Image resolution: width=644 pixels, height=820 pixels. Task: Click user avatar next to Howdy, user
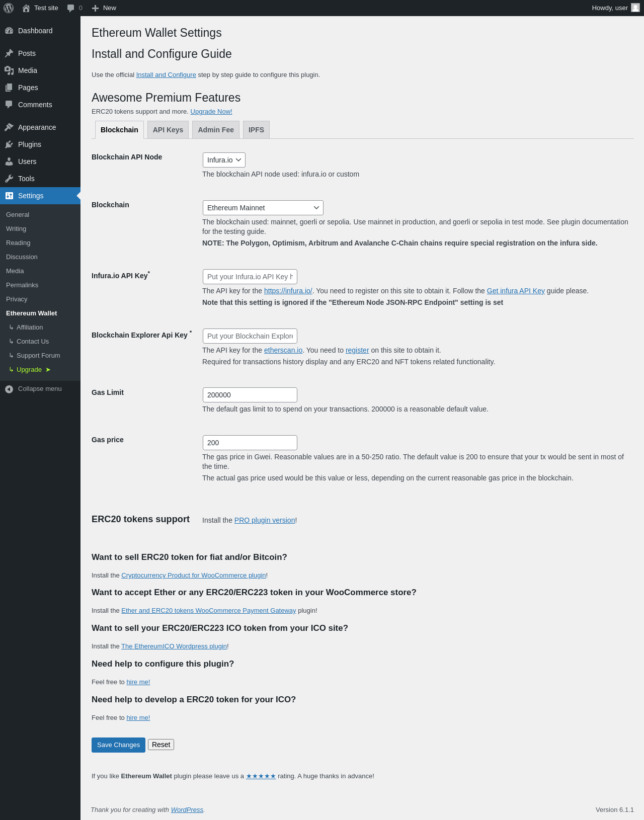point(635,8)
